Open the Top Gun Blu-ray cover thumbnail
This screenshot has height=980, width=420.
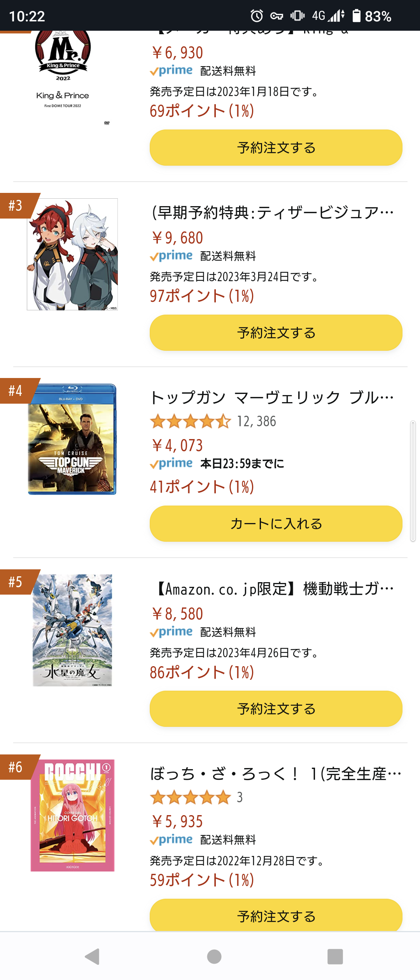[x=72, y=439]
